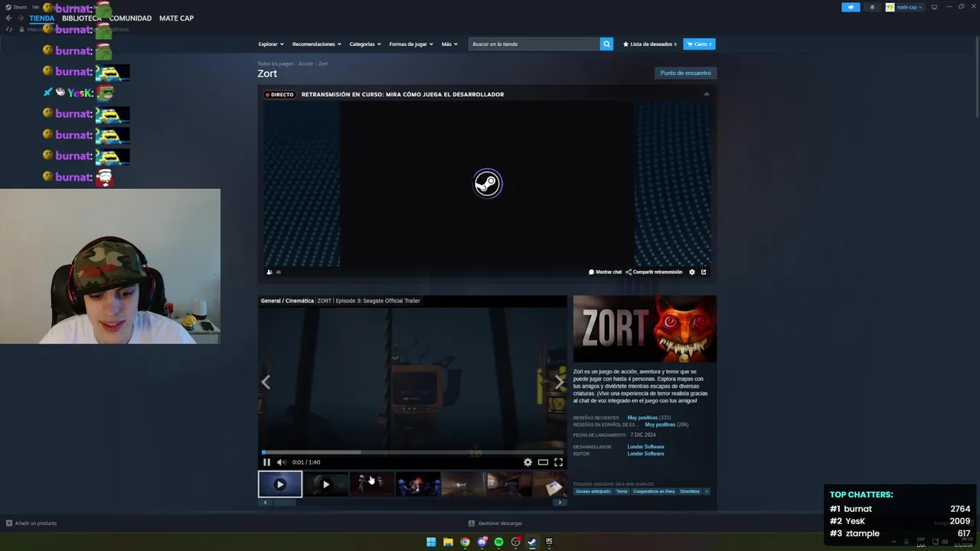This screenshot has height=551, width=980.
Task: Open trailer video settings gear
Action: click(528, 462)
